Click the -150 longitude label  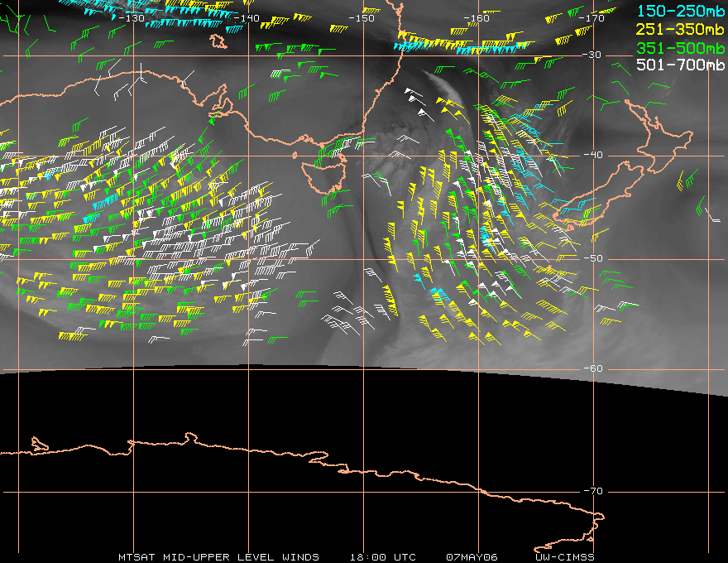(x=361, y=18)
